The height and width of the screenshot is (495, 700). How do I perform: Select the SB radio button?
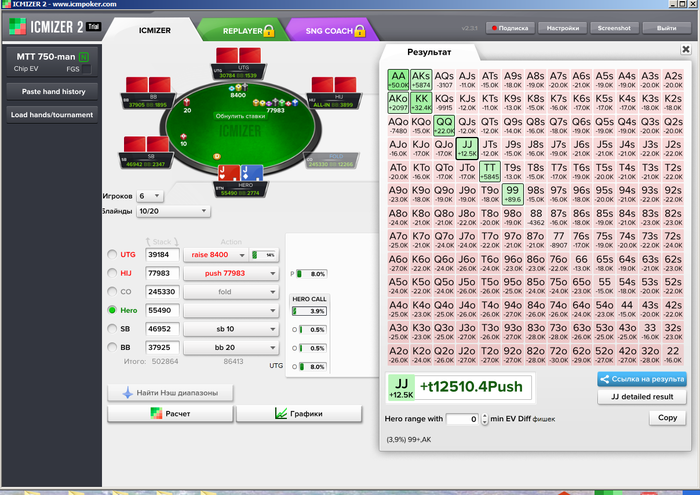pos(112,329)
